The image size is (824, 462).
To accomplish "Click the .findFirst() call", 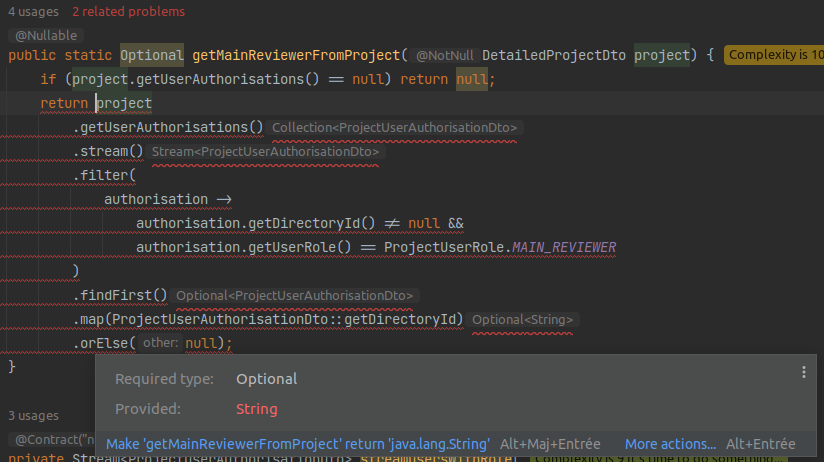I will 120,295.
